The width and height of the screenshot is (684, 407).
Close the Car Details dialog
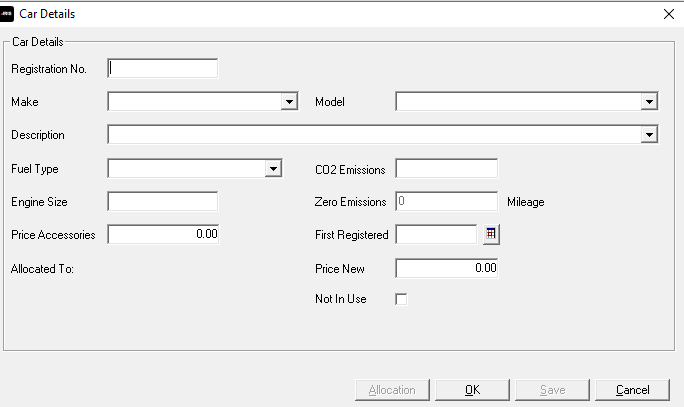coord(669,14)
